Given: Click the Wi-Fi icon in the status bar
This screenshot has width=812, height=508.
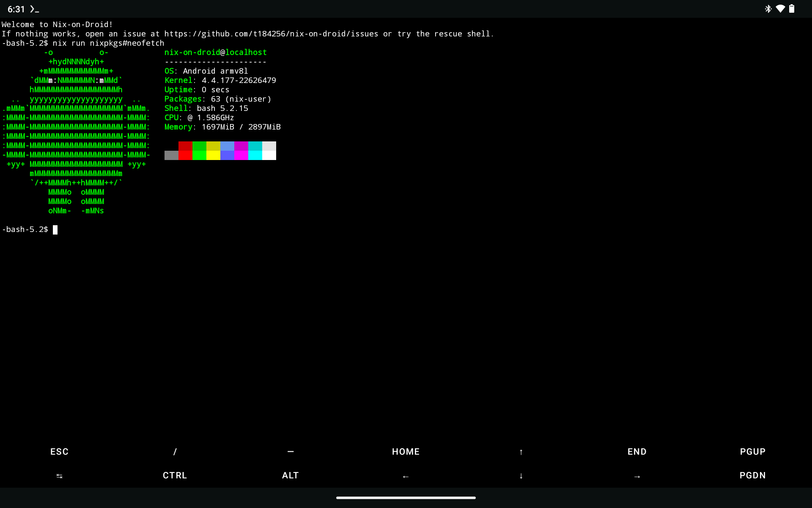Looking at the screenshot, I should pos(780,8).
